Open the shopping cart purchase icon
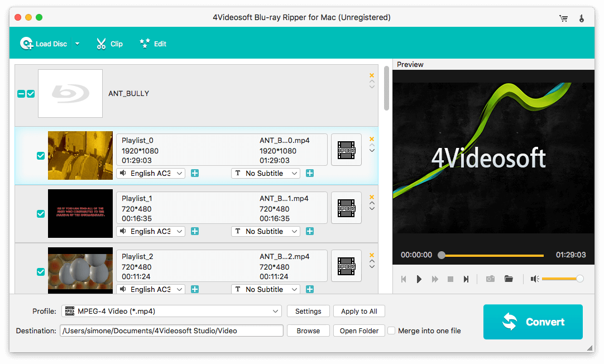The width and height of the screenshot is (604, 364). (563, 18)
